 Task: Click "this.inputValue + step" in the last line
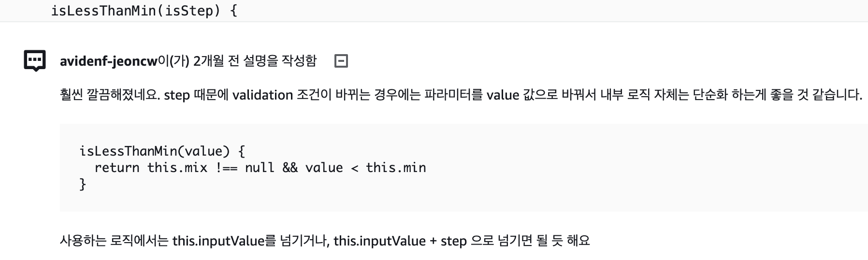(400, 241)
